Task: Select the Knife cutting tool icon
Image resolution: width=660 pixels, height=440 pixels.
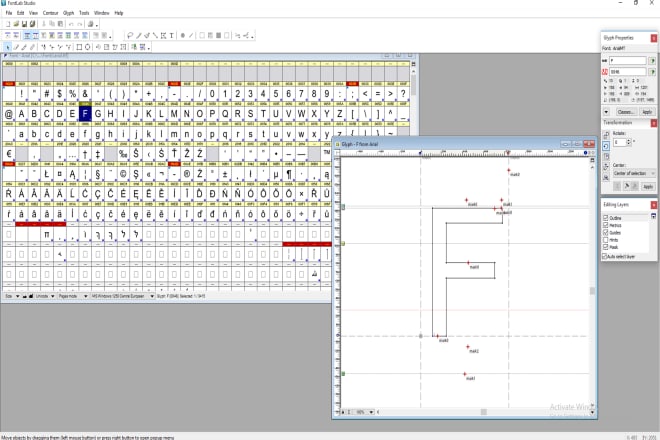Action: pos(24,47)
